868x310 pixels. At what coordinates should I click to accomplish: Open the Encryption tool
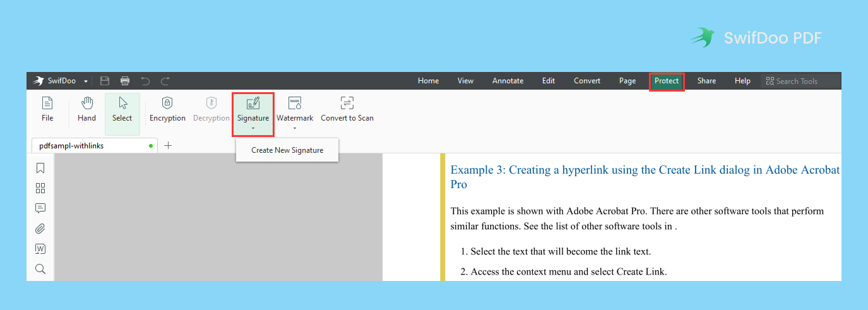[x=167, y=110]
